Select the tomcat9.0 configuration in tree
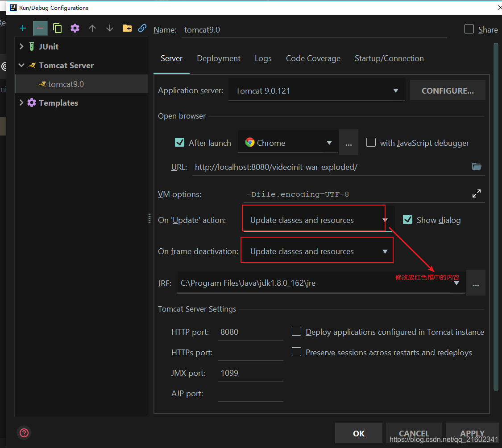This screenshot has height=448, width=502. pos(81,84)
